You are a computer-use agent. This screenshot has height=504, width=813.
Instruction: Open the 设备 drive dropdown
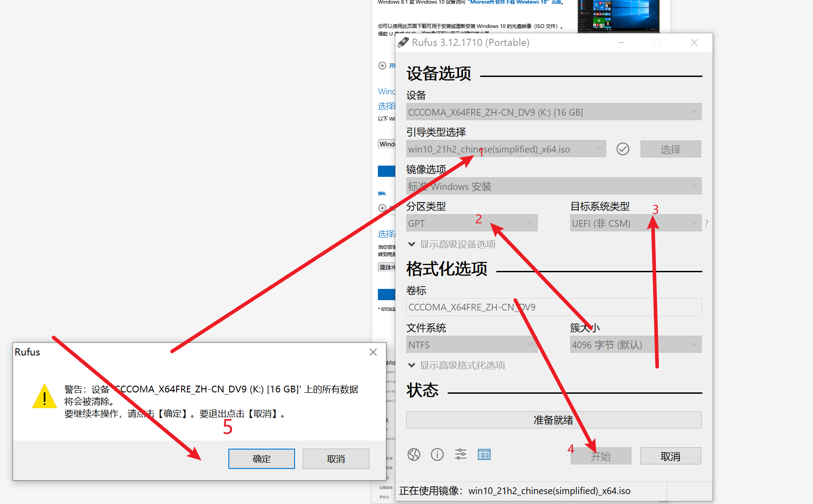554,112
